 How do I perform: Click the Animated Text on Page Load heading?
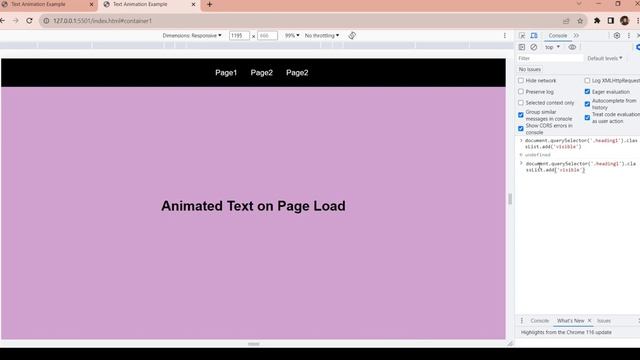click(253, 206)
